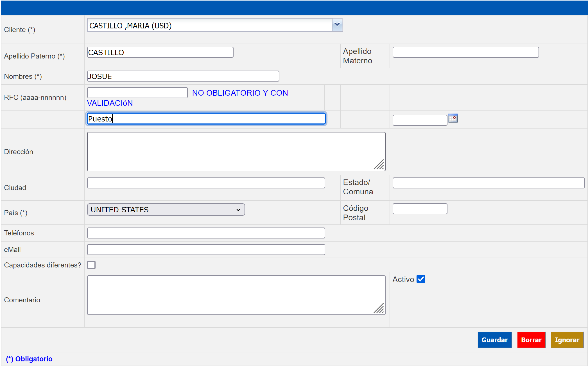Screen dimensions: 588x367
Task: Uncheck the Activo checkbox
Action: (421, 279)
